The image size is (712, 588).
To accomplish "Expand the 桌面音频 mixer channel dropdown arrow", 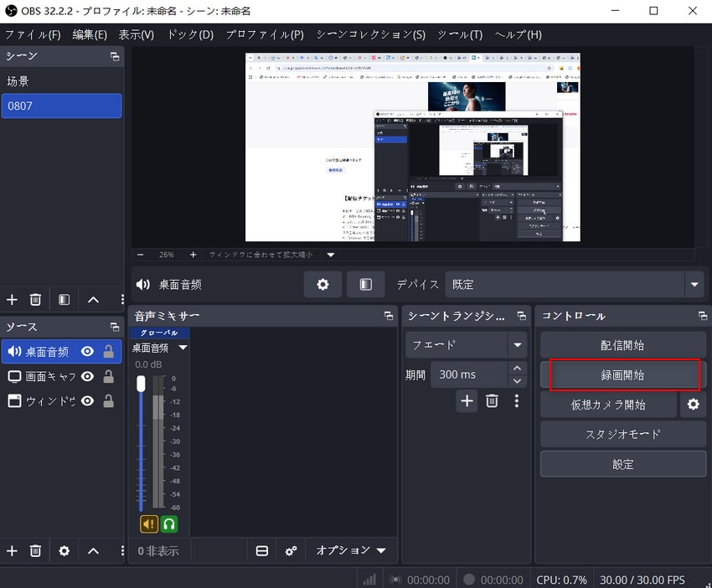I will coord(183,348).
